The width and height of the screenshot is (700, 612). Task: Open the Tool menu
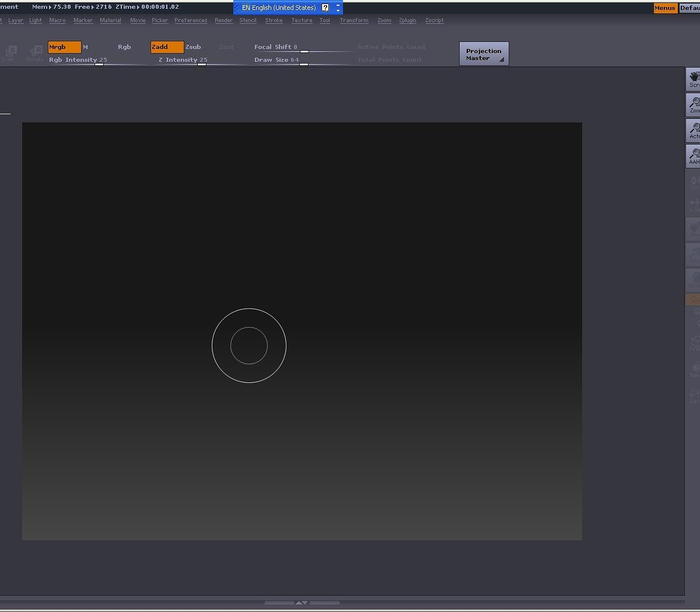(x=325, y=20)
